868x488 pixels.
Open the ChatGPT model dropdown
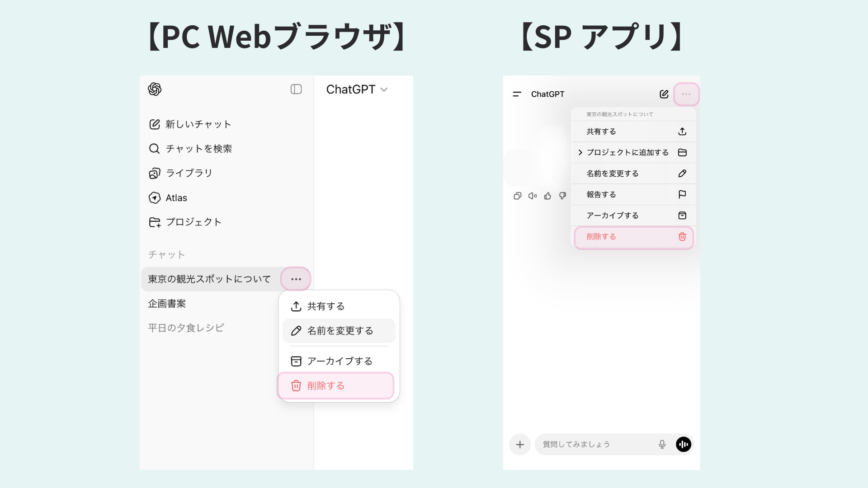(357, 89)
